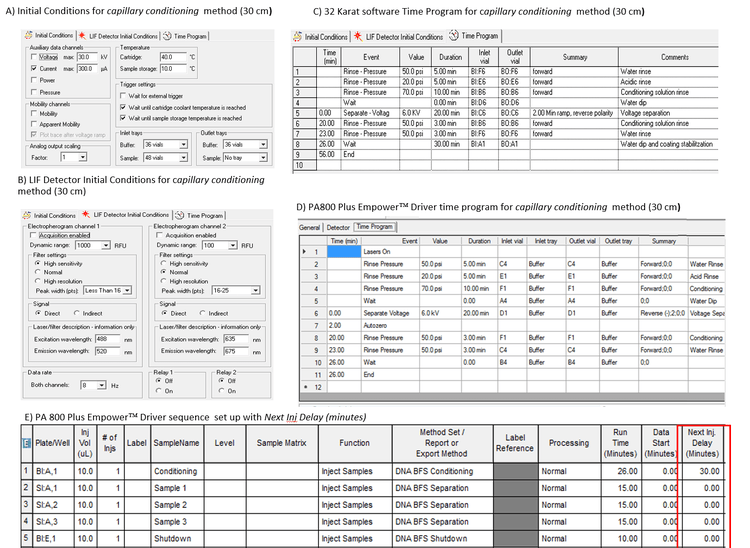Uncheck the Current auxiliary data channel
Viewport: 750px width, 548px height.
(x=34, y=69)
